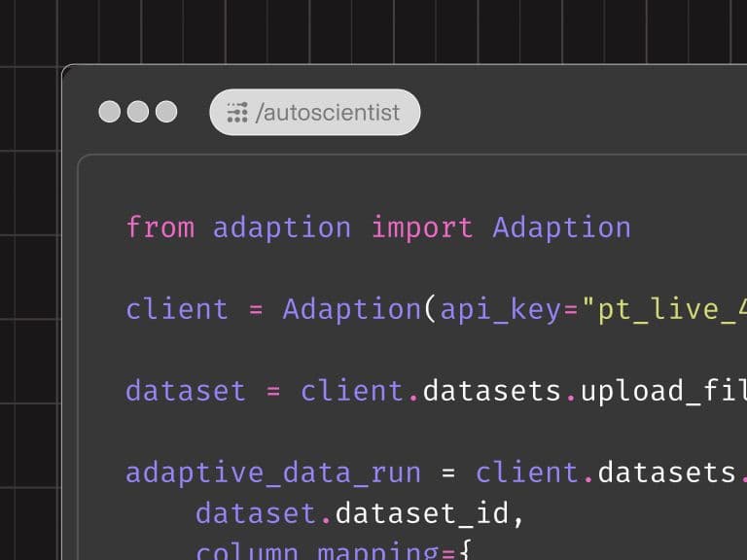Click 'Adaption' class name in import line
This screenshot has height=560, width=747.
(561, 227)
